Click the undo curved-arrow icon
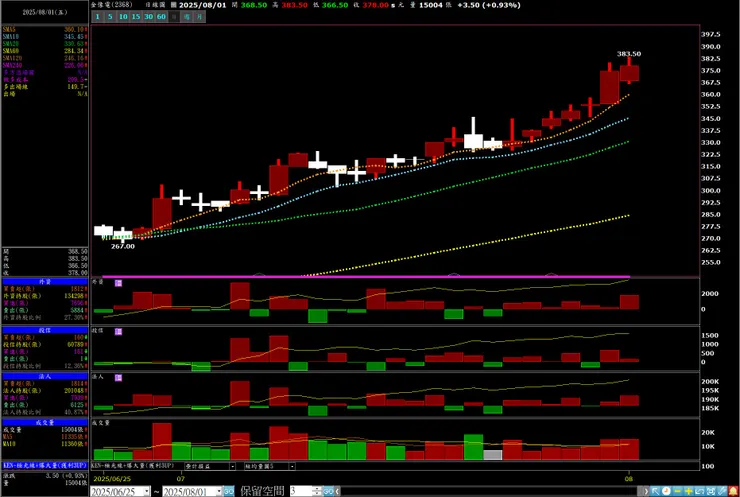 pyautogui.click(x=699, y=491)
